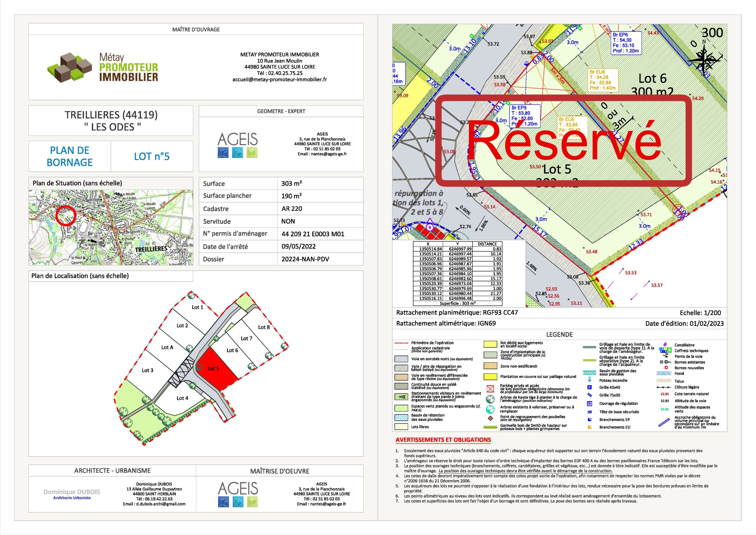
Task: Click the Fossé legend symbol
Action: [x=664, y=374]
